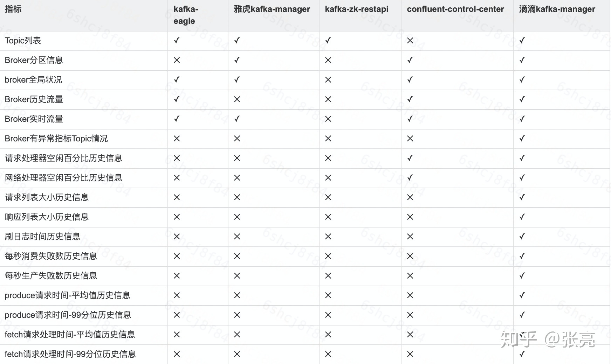Click checkmark for 每秒生产失败数历史信息 under 滴滴kafka-manager

[x=522, y=276]
